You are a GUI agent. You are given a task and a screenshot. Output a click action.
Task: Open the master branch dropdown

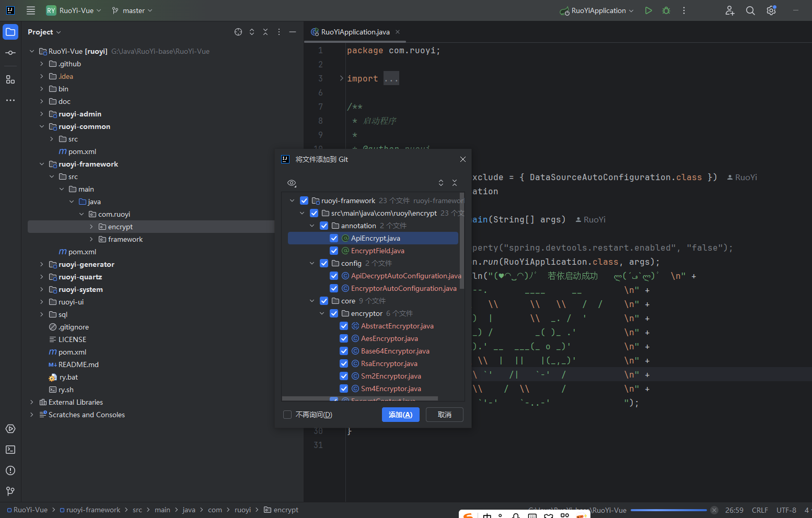(132, 10)
